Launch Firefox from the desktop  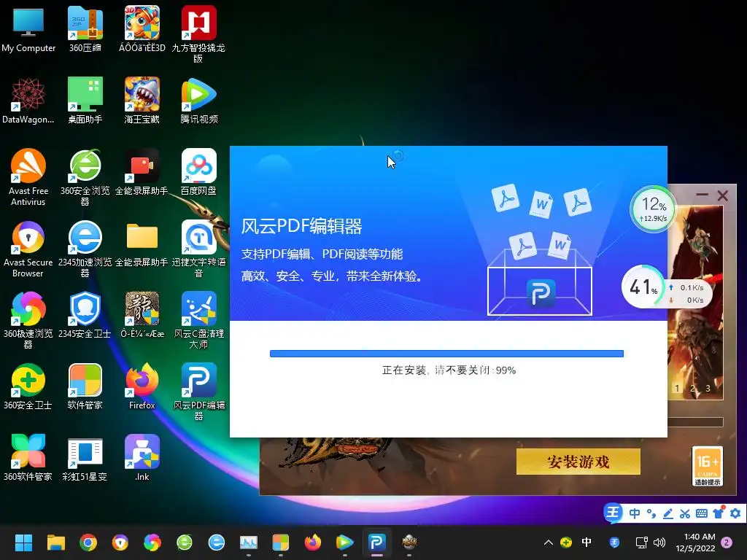142,386
